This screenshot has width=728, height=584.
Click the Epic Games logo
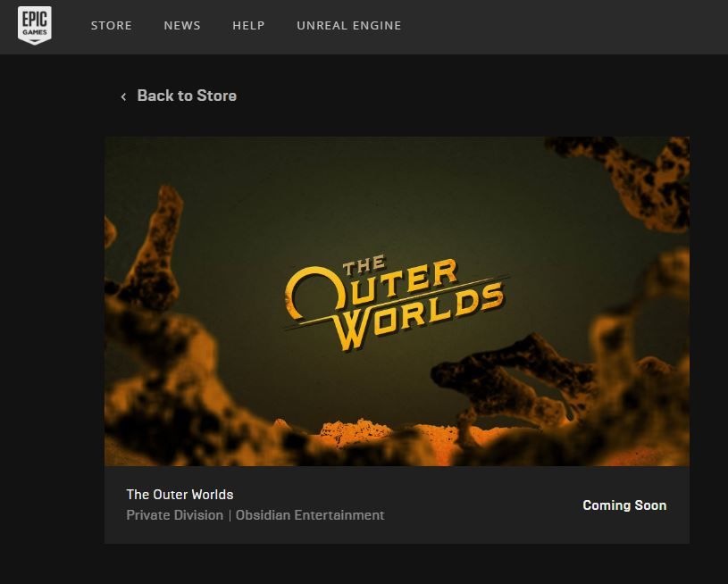[35, 26]
